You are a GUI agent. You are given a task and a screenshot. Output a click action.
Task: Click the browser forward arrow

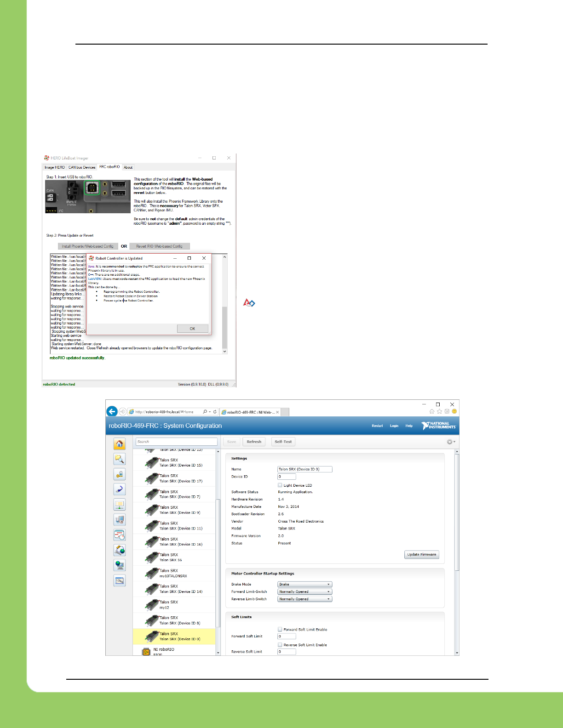122,411
